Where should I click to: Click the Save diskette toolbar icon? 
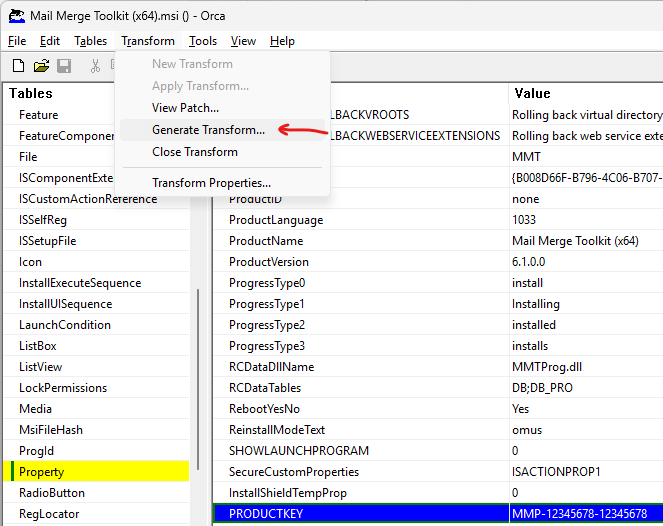[x=64, y=66]
